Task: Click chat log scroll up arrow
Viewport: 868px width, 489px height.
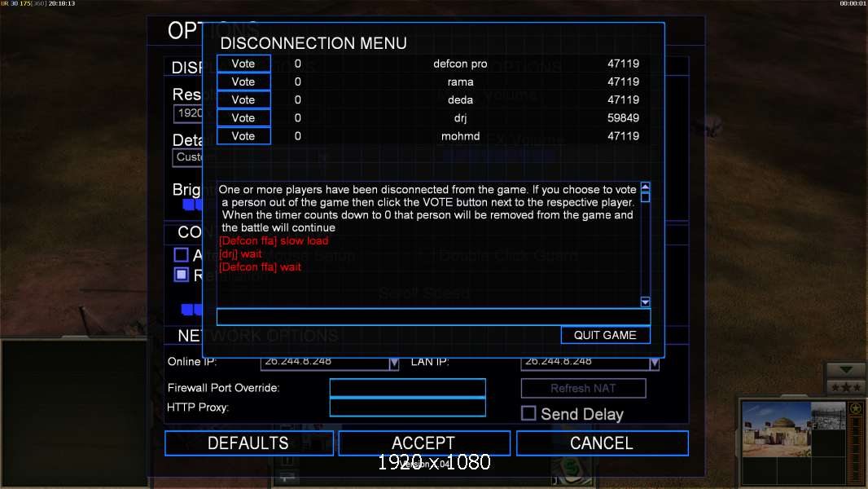Action: tap(645, 187)
